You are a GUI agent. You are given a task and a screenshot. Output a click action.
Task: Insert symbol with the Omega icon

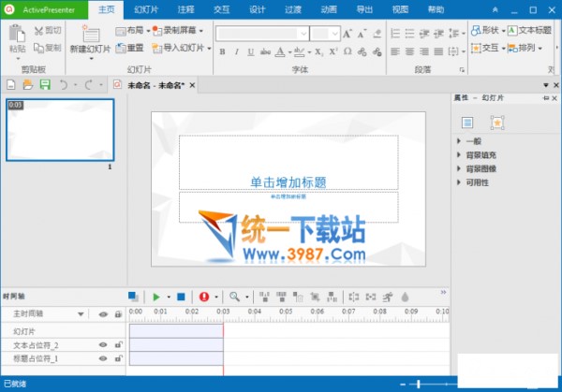[x=348, y=51]
